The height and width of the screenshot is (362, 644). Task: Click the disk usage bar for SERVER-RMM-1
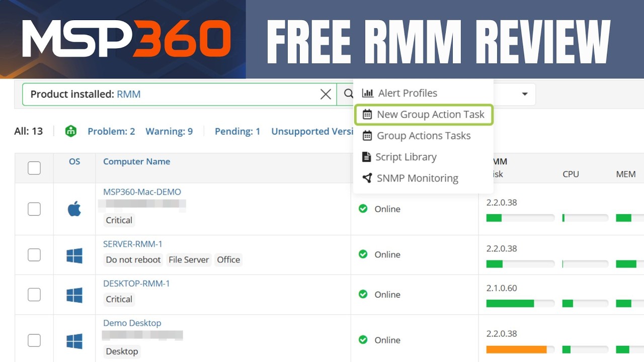[x=520, y=263]
